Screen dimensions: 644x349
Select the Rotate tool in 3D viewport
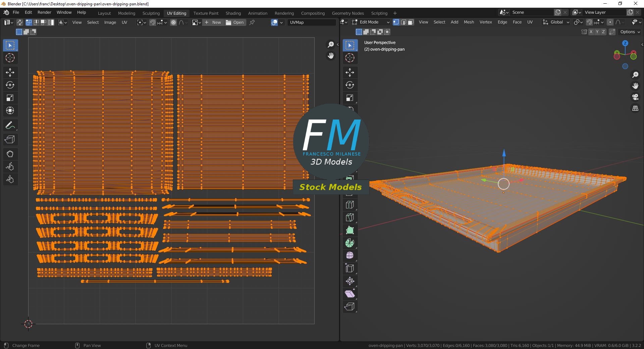pos(350,85)
